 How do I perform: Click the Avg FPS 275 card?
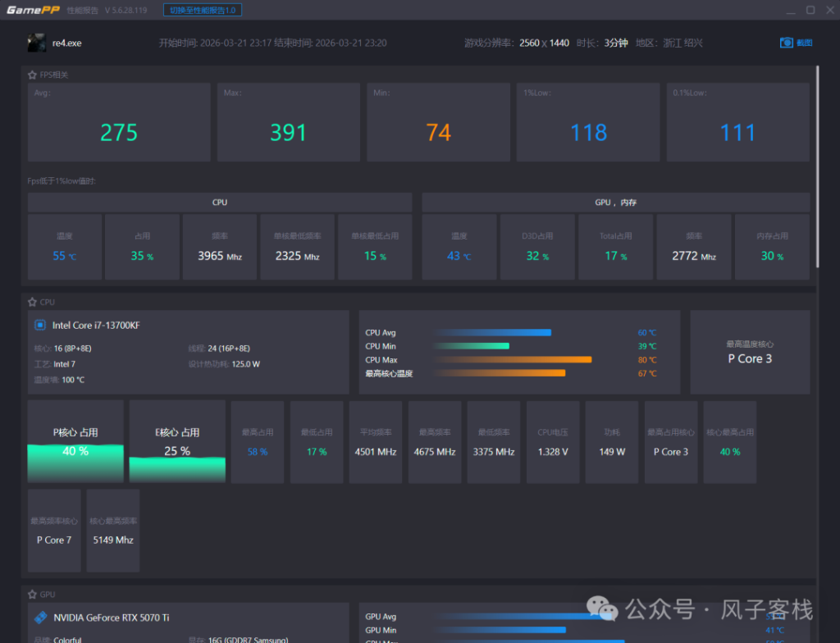tap(119, 122)
